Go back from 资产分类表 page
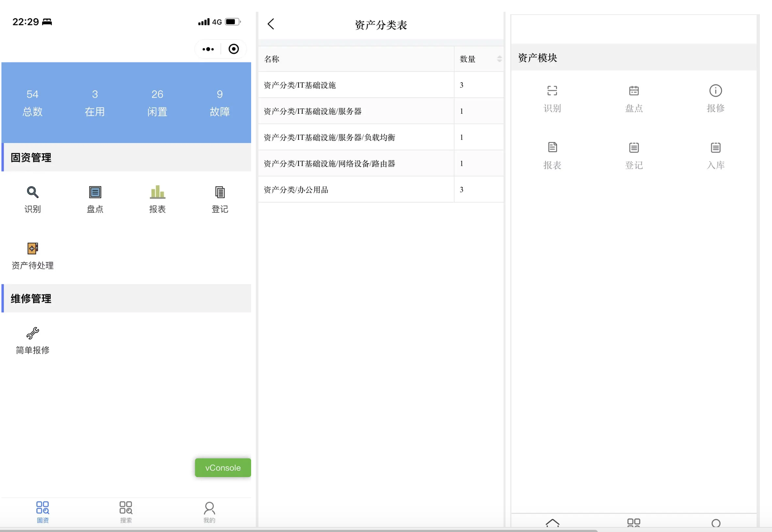Viewport: 772px width, 532px height. click(271, 24)
